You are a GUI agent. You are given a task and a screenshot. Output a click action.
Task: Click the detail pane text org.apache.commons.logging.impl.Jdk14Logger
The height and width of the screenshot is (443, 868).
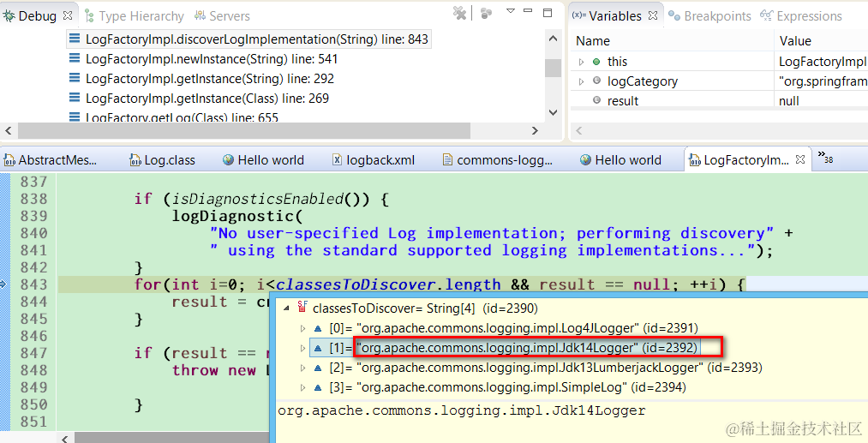[462, 411]
